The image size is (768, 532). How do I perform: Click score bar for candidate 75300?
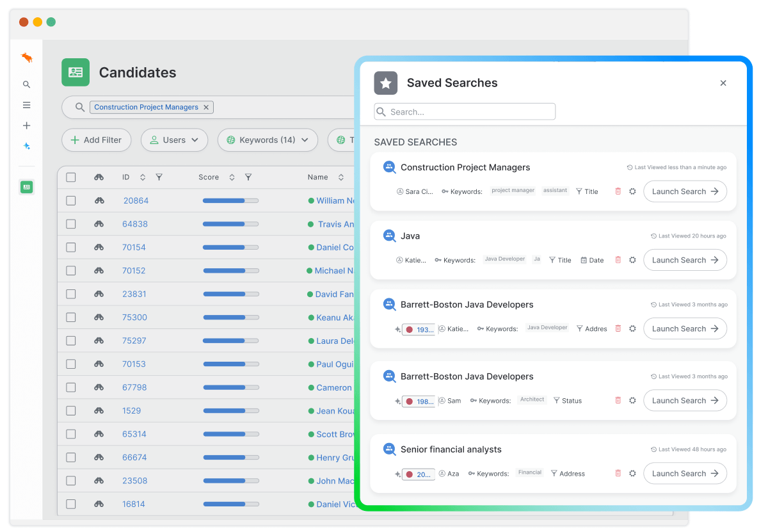coord(230,318)
